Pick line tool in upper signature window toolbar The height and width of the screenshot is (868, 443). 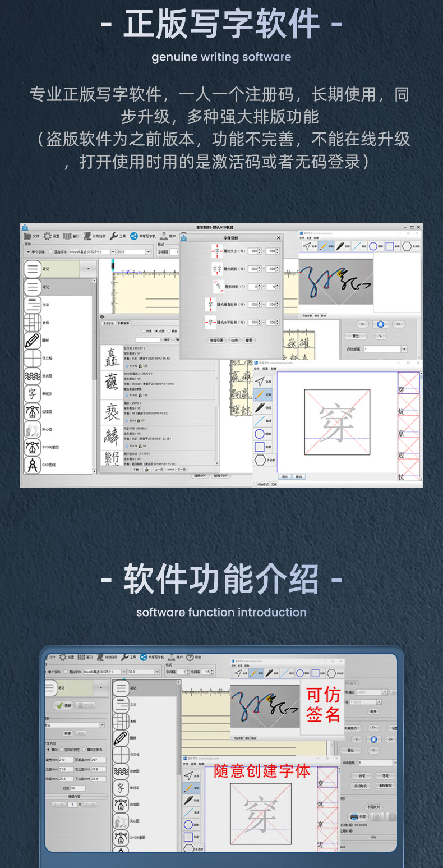coord(359,246)
